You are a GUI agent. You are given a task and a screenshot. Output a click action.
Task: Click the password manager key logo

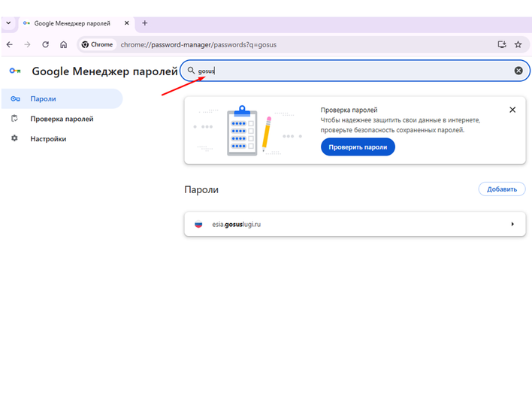pos(15,71)
